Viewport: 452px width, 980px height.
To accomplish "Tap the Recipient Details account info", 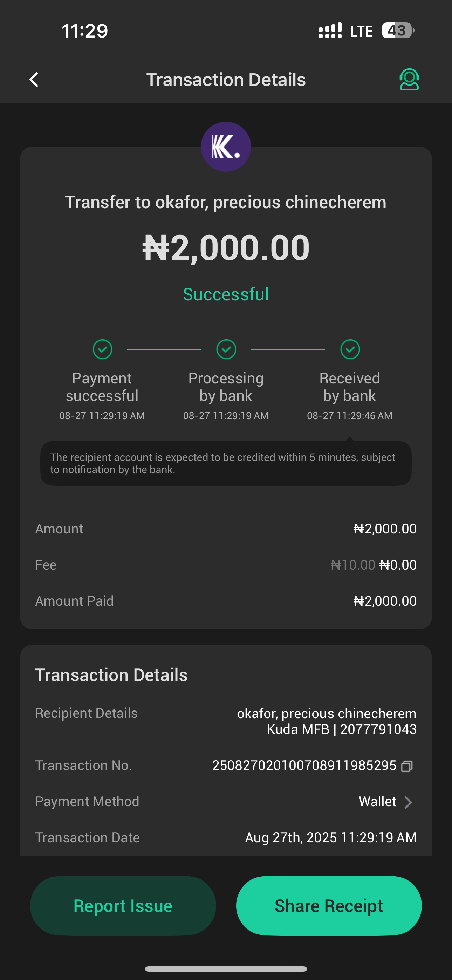I will [x=327, y=721].
